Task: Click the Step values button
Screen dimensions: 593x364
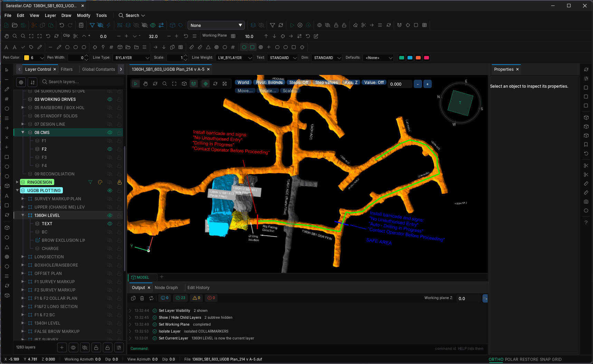Action: click(x=326, y=83)
